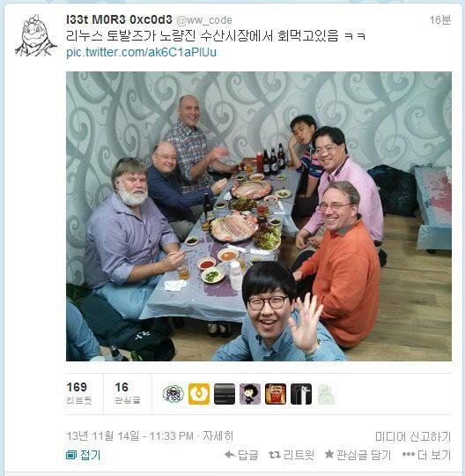
Task: Open the pic.twitter.com/ak6C1aPlUu link
Action: pyautogui.click(x=142, y=52)
